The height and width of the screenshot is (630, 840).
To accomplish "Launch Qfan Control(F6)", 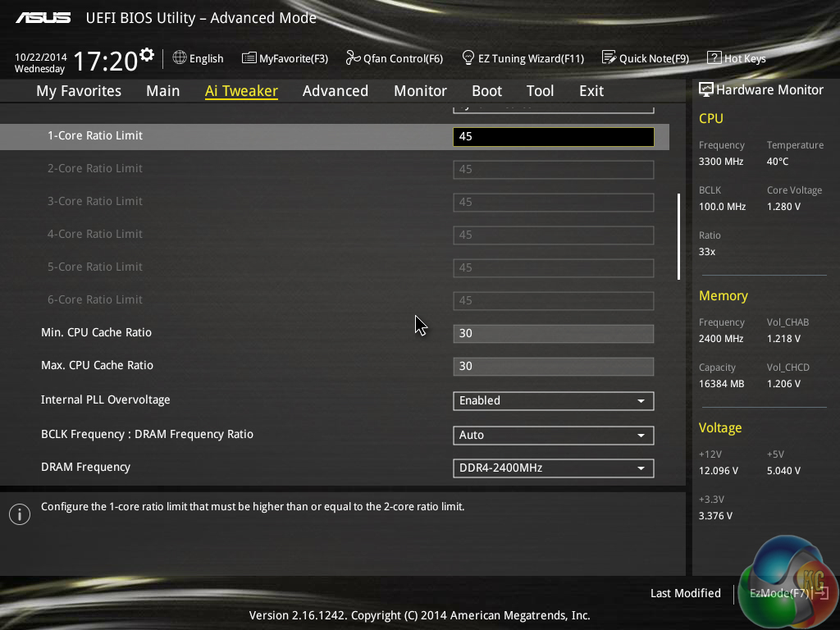I will click(x=395, y=58).
